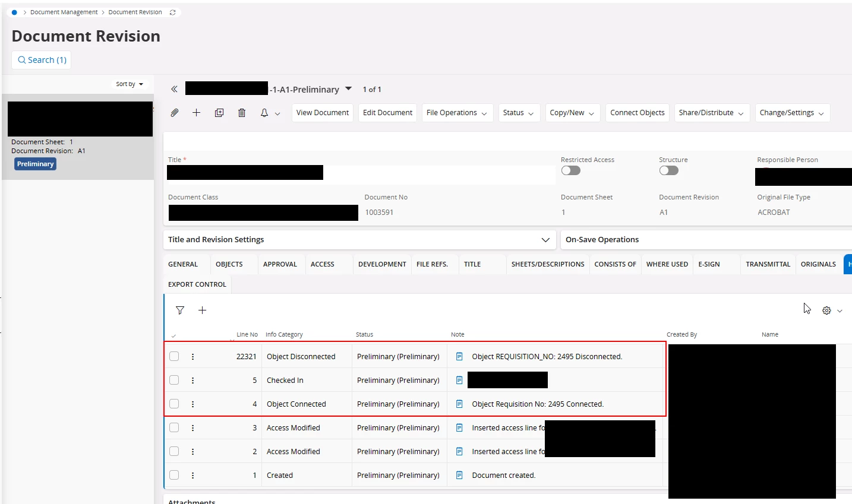This screenshot has height=504, width=852.
Task: Switch to the EXPORT CONTROL tab
Action: point(197,284)
